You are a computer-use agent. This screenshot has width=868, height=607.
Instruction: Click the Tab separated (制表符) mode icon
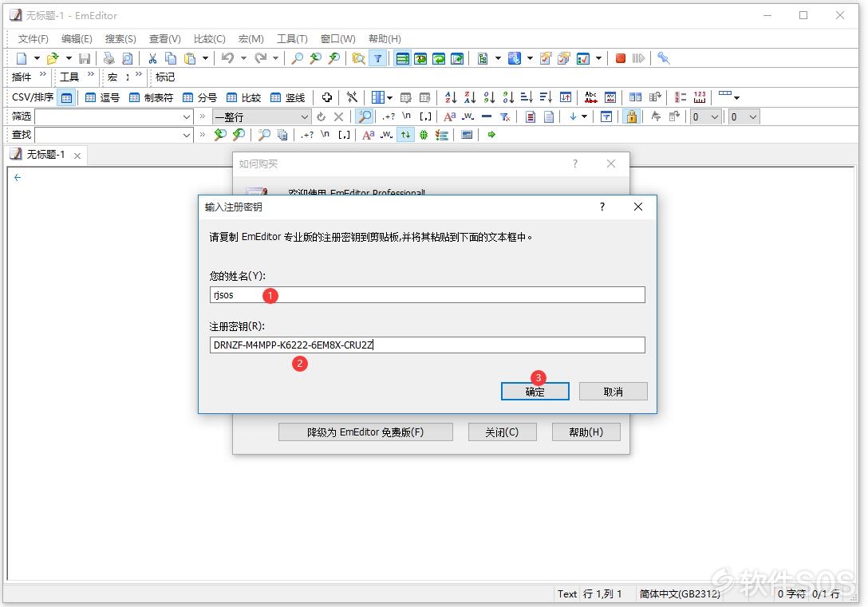(151, 97)
